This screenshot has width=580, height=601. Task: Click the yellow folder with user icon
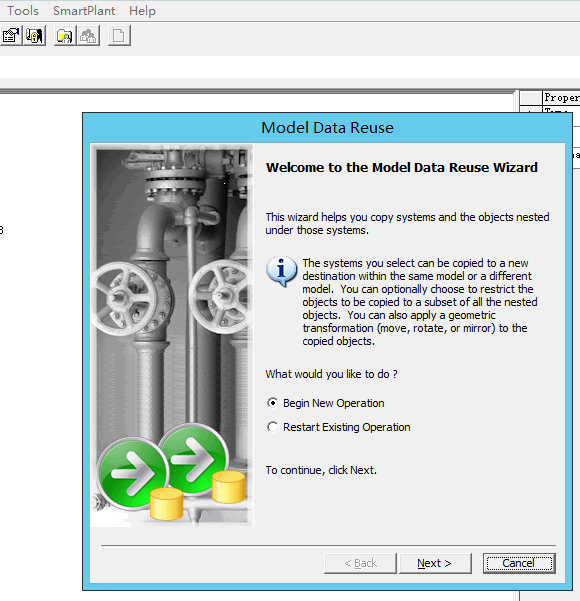coord(65,36)
